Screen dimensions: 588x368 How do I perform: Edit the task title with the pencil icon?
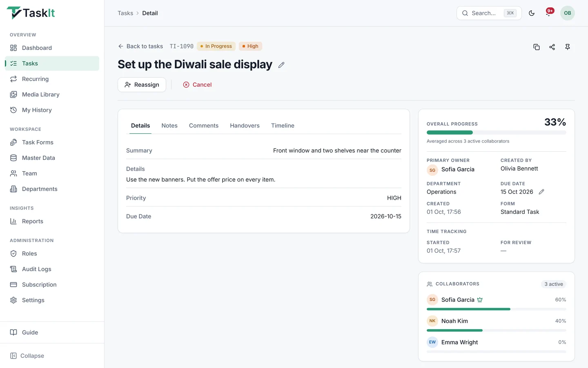click(281, 65)
